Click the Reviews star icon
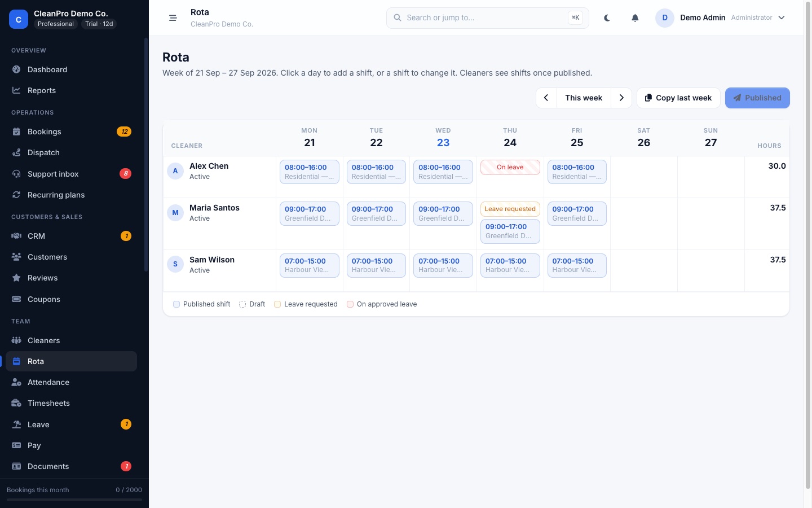The height and width of the screenshot is (508, 812). 16,278
